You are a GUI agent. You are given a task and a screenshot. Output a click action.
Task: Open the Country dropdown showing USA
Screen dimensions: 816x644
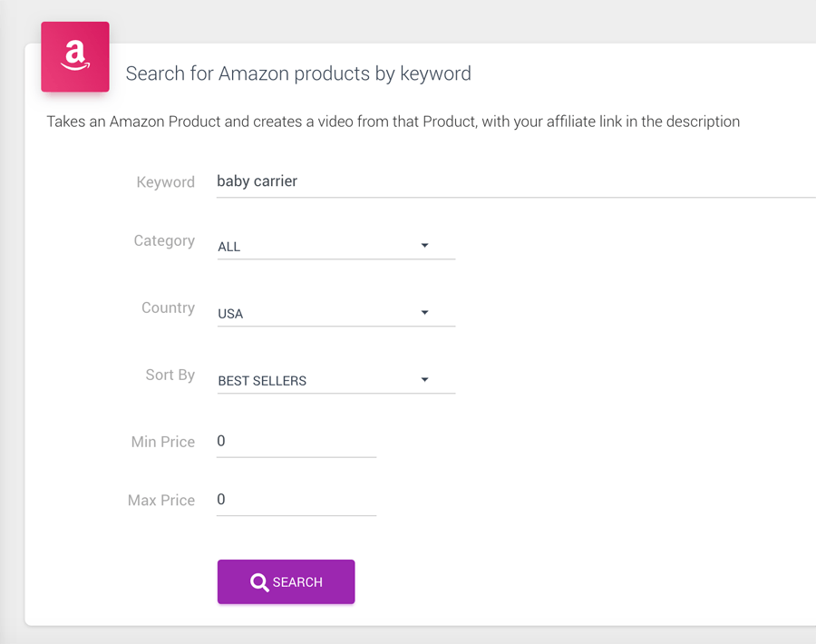(336, 313)
